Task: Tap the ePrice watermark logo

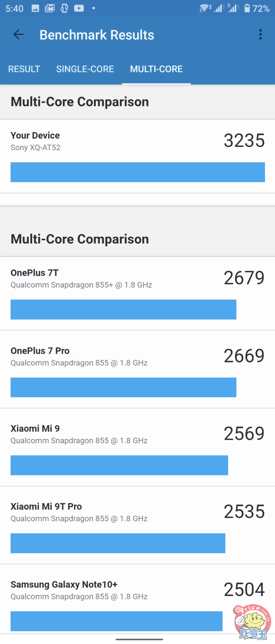Action: (252, 622)
